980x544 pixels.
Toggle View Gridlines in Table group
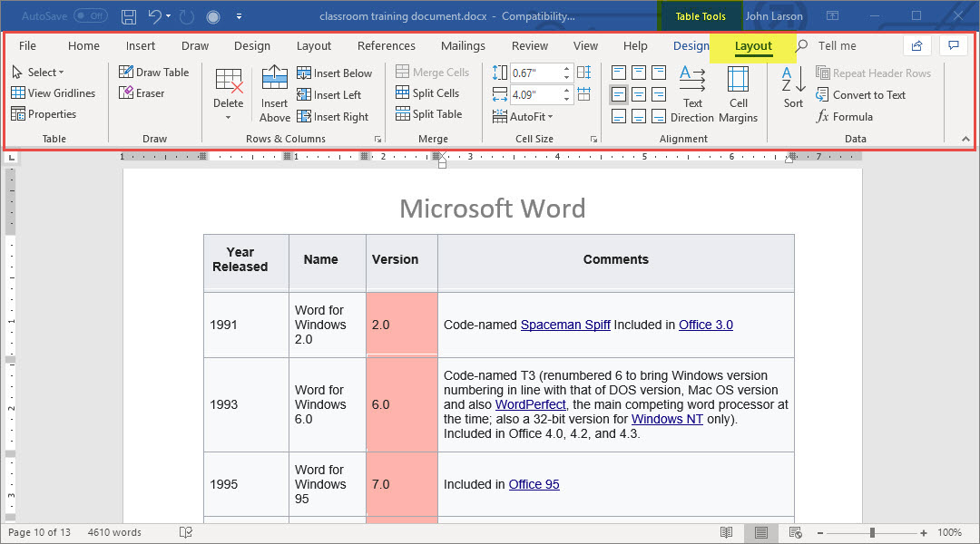pyautogui.click(x=53, y=93)
